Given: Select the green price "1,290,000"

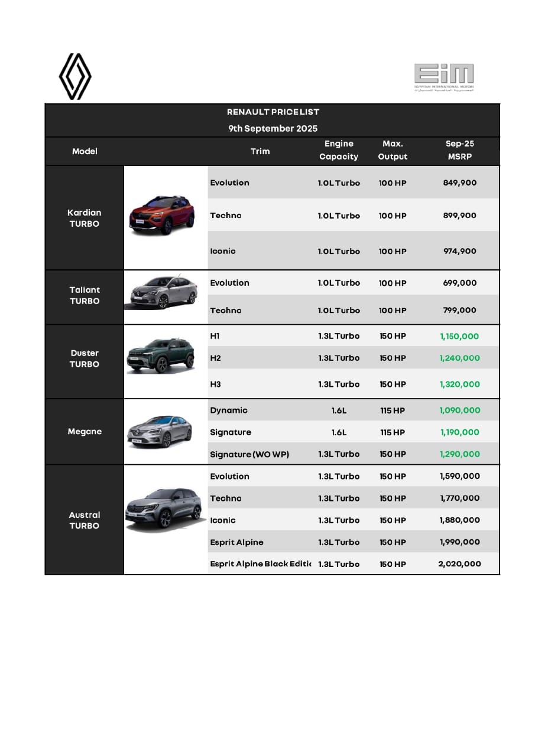Looking at the screenshot, I should (x=460, y=454).
